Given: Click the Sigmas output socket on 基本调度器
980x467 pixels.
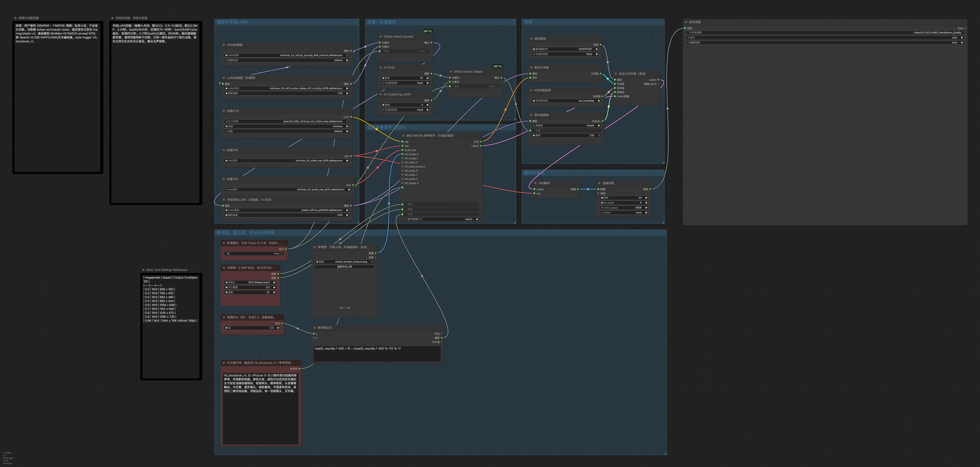Looking at the screenshot, I should 603,121.
